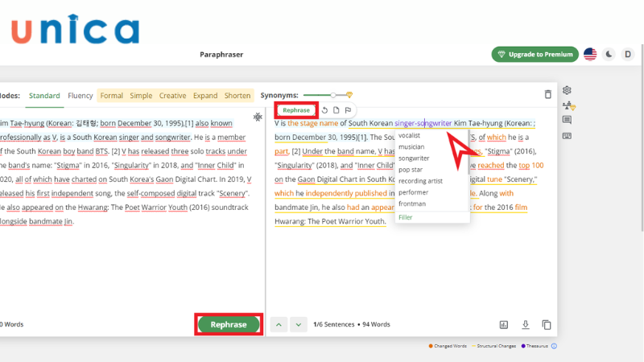Image resolution: width=644 pixels, height=362 pixels.
Task: Choose synonym 'songwriter'
Action: click(414, 158)
